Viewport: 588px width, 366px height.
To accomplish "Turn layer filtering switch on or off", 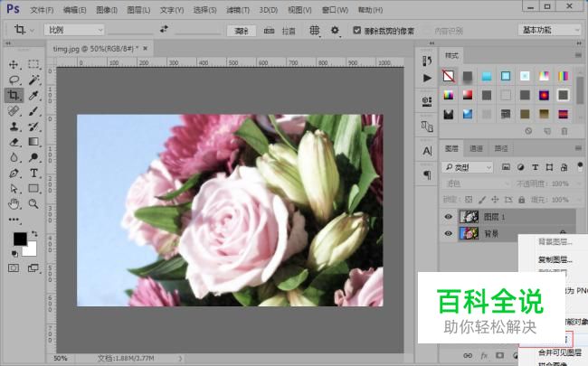I will (x=580, y=166).
